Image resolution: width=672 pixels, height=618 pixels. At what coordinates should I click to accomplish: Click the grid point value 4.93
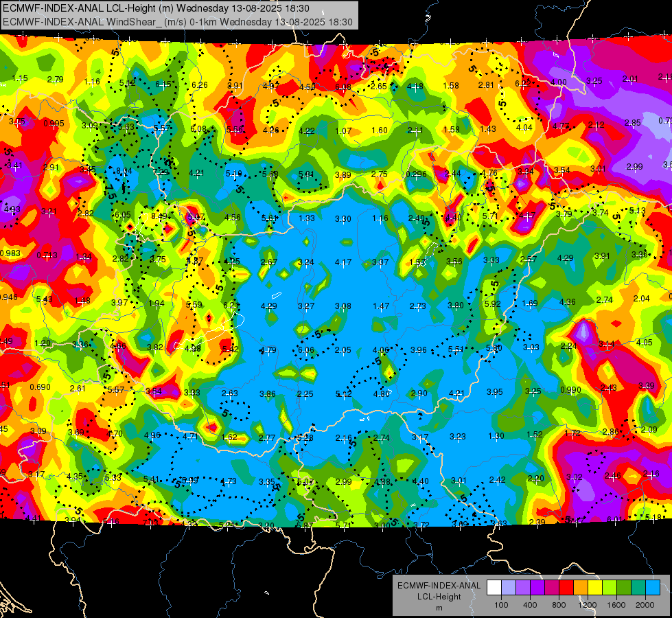12,209
